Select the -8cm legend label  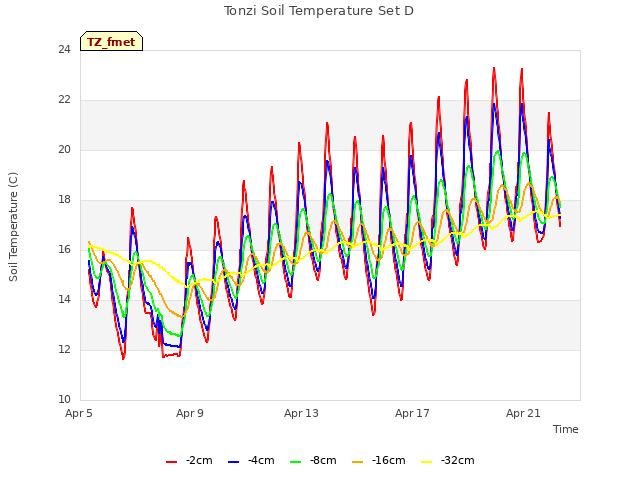pyautogui.click(x=323, y=460)
